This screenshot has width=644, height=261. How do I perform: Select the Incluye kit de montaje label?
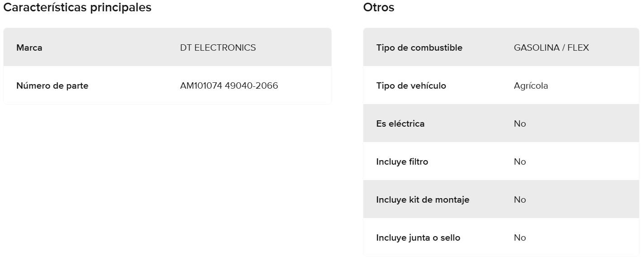click(x=423, y=199)
